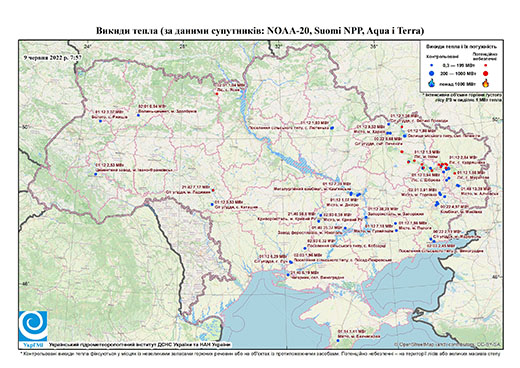This screenshot has width=520, height=368.
Task: Click the footnote text below the map
Action: [x=260, y=353]
